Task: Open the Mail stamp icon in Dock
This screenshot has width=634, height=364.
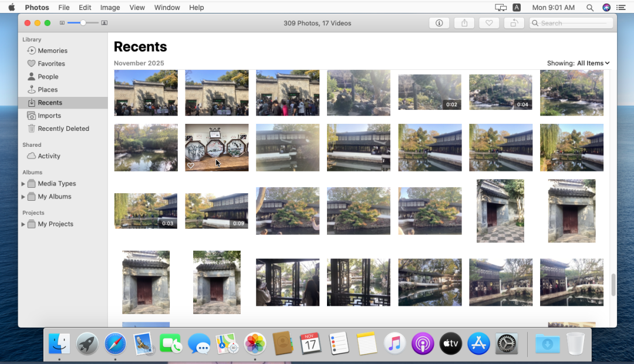Action: pos(143,344)
